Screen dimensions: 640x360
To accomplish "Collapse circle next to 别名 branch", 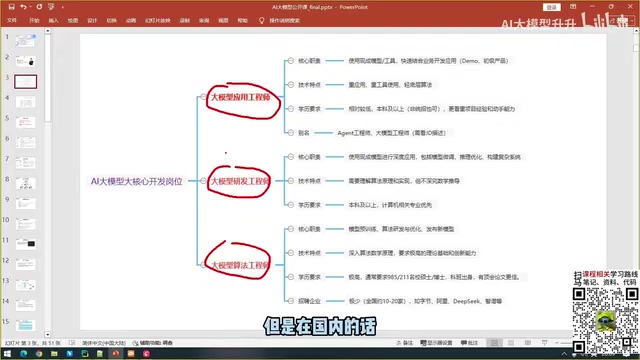I will (x=291, y=133).
